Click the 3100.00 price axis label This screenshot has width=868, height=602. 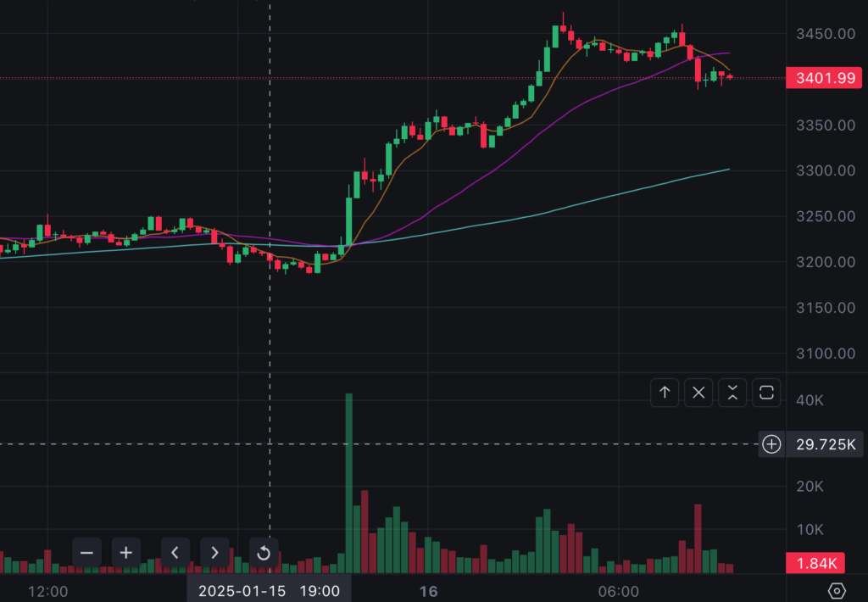pos(826,354)
